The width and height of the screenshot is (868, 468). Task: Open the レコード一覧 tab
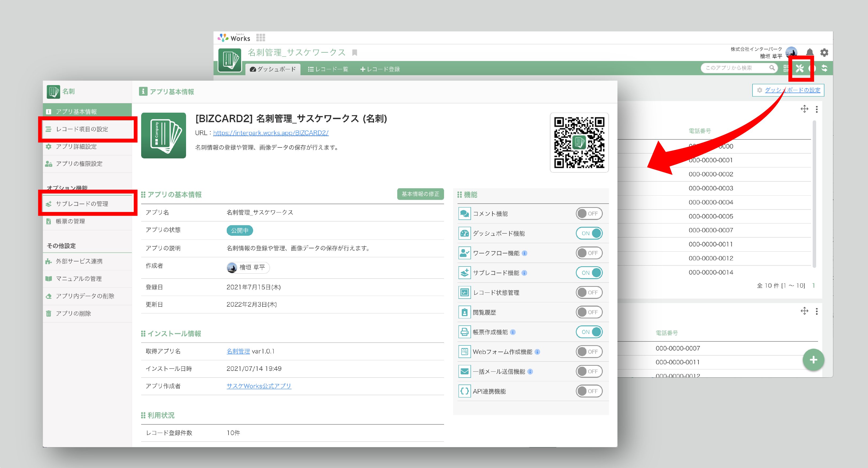click(x=328, y=69)
